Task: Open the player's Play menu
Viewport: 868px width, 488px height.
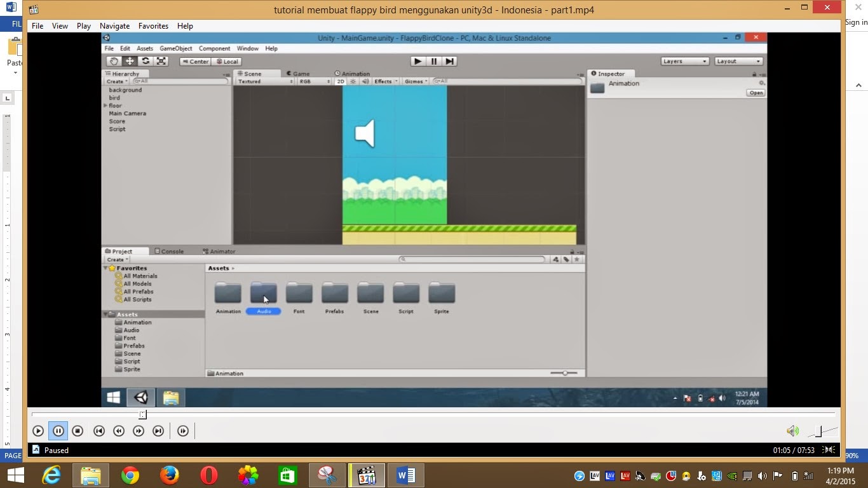Action: pyautogui.click(x=84, y=26)
